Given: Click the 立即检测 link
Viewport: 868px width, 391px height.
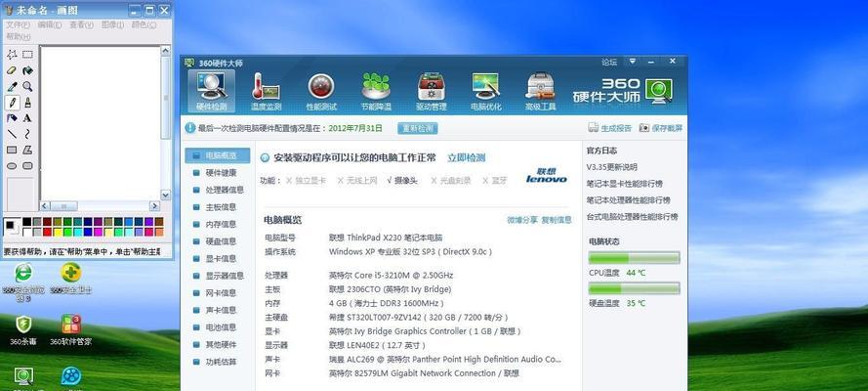Looking at the screenshot, I should 466,157.
